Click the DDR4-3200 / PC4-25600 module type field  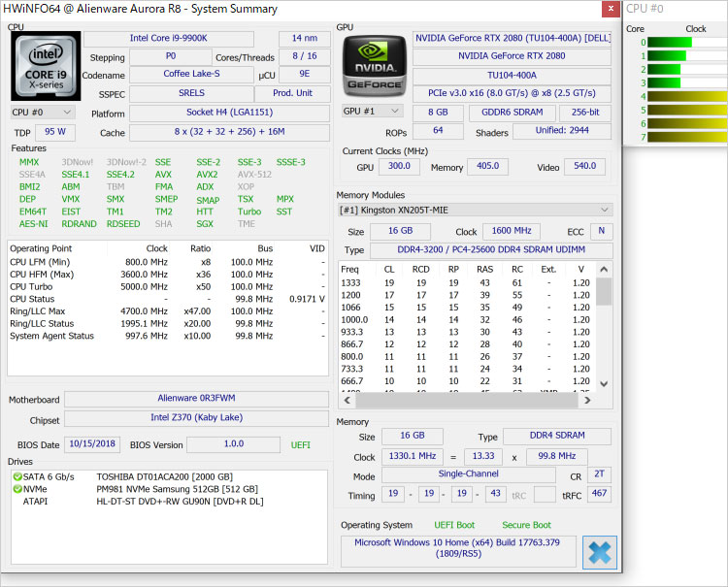491,249
